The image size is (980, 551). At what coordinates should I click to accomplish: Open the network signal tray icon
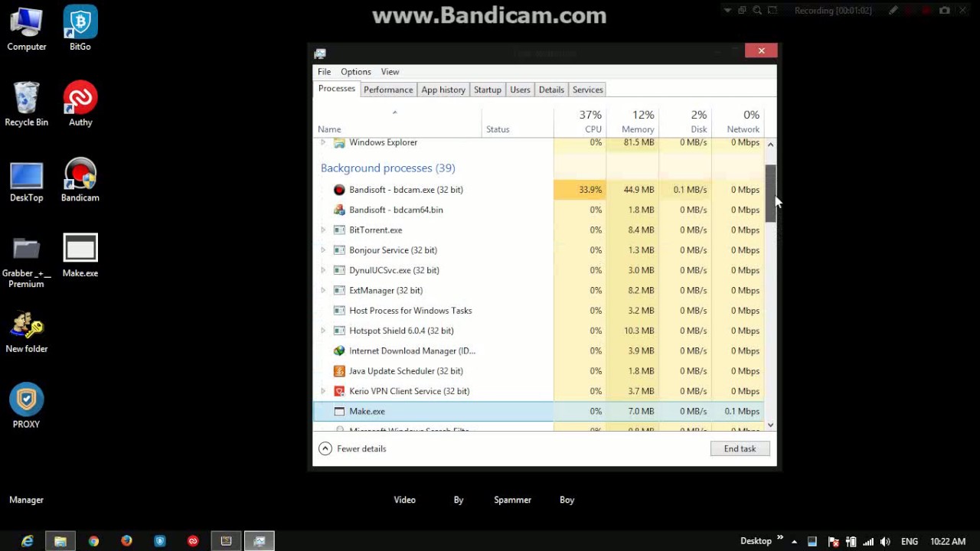tap(868, 541)
